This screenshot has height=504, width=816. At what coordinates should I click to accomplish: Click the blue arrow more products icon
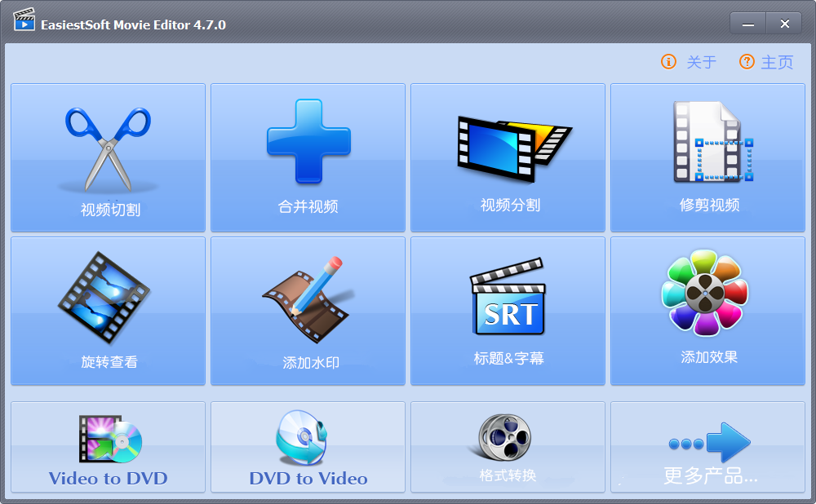coord(710,443)
